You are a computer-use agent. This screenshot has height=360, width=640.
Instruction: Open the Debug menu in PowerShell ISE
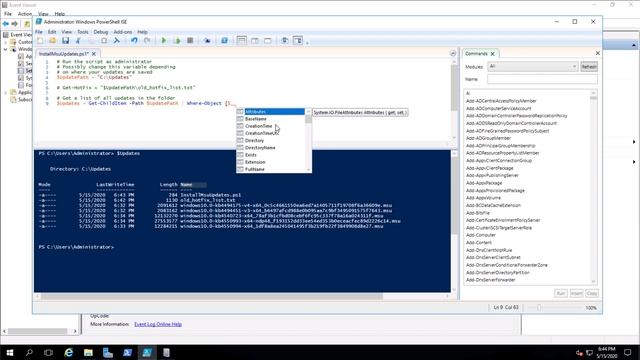[x=101, y=32]
